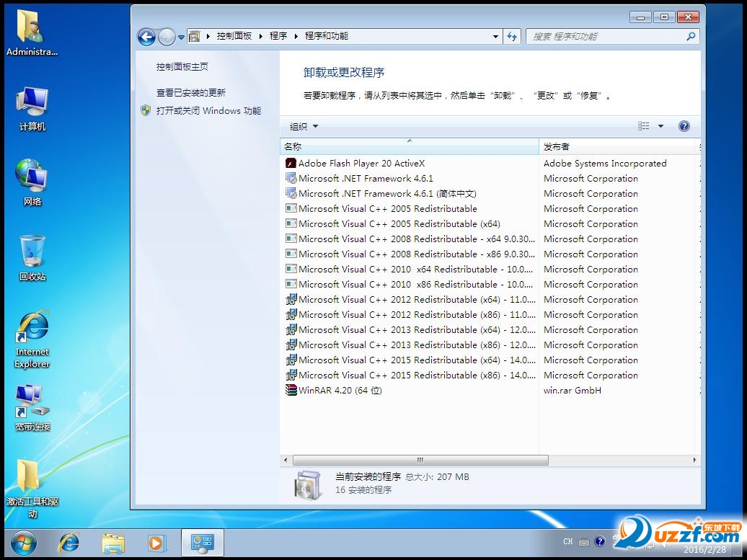
Task: Select Adobe Flash Player 20 ActiveX icon
Action: pos(291,164)
